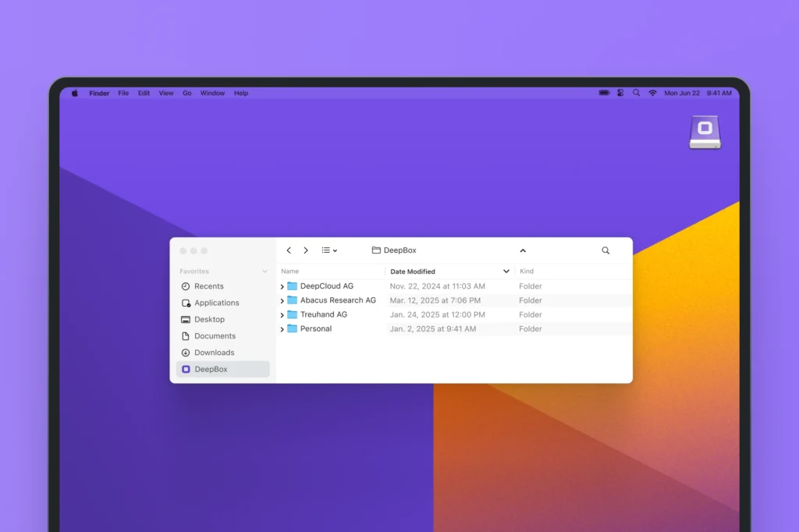The width and height of the screenshot is (799, 532).
Task: Click the Desktop sidebar icon
Action: 186,320
